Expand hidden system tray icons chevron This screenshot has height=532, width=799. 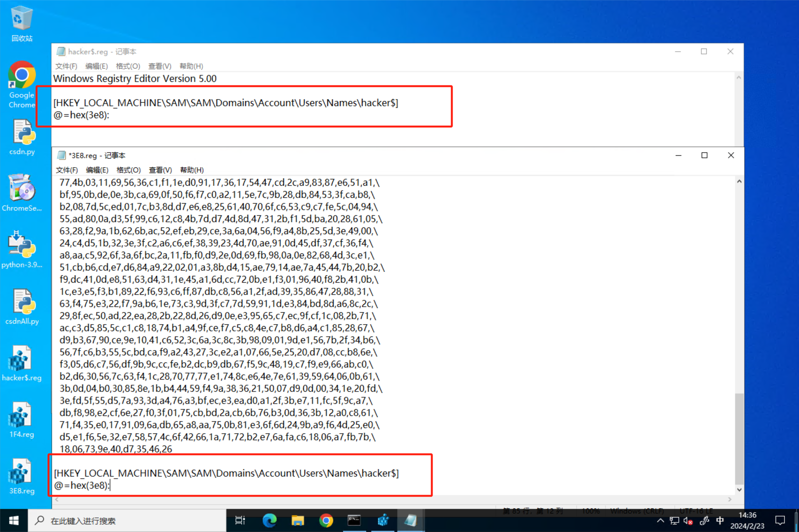(660, 521)
